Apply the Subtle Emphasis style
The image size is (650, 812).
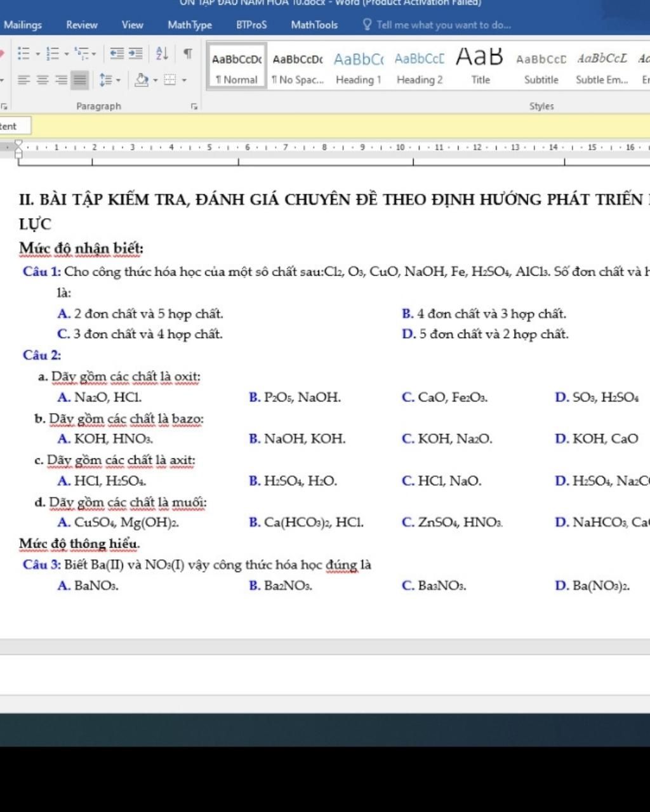(x=602, y=66)
